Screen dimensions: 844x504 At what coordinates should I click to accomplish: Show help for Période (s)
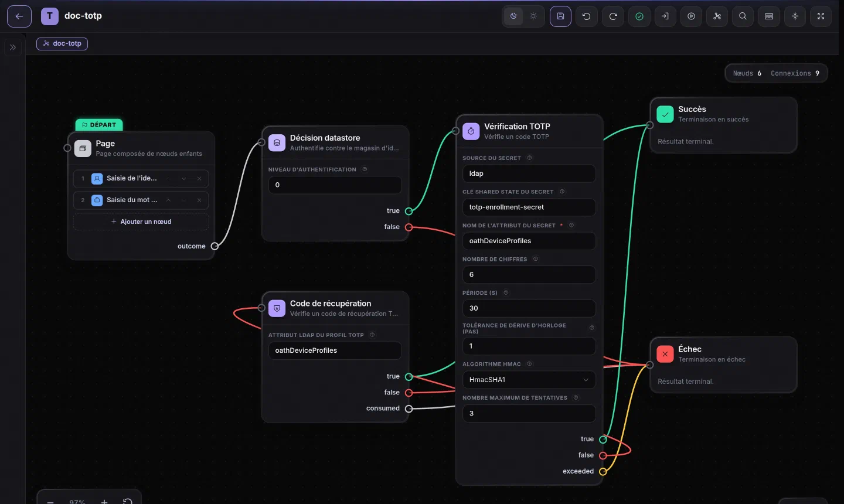pyautogui.click(x=506, y=292)
